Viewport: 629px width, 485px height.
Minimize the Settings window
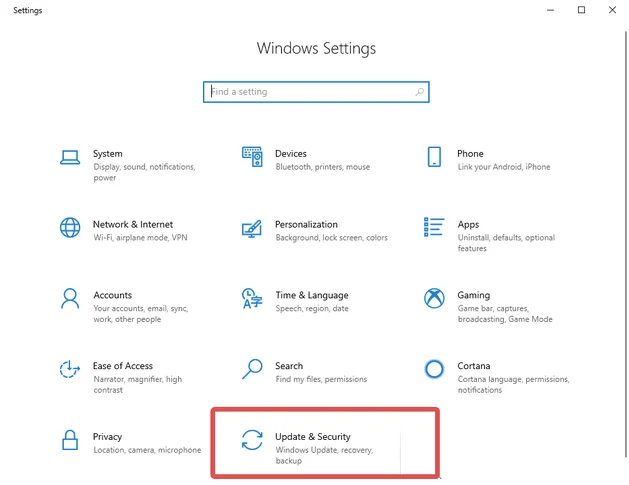tap(550, 10)
